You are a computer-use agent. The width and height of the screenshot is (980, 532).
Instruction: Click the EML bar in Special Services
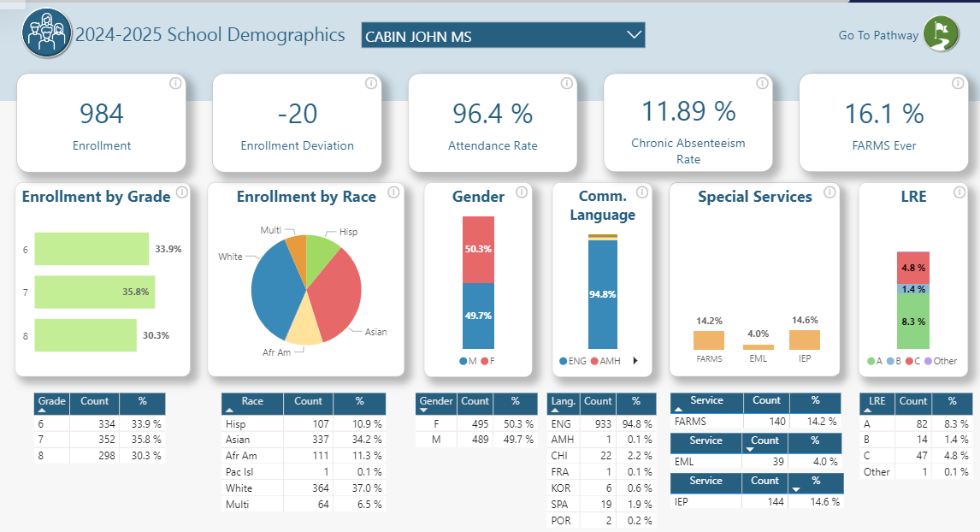pyautogui.click(x=759, y=347)
